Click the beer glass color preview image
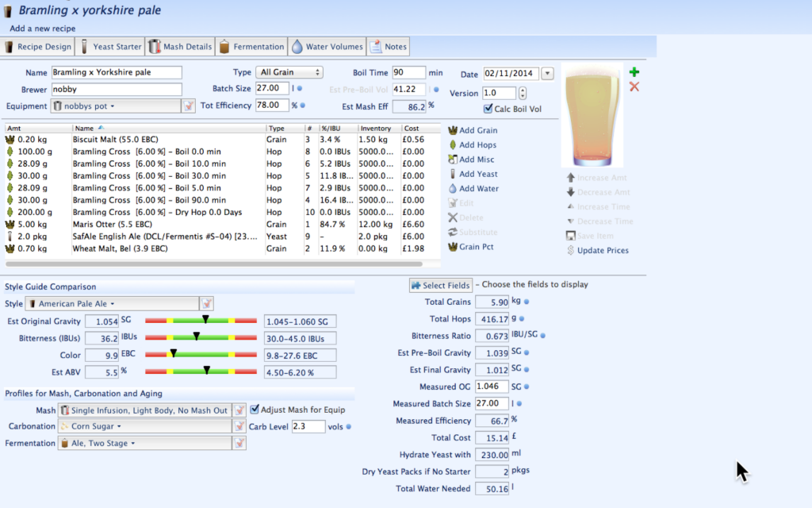This screenshot has height=508, width=812. 592,115
